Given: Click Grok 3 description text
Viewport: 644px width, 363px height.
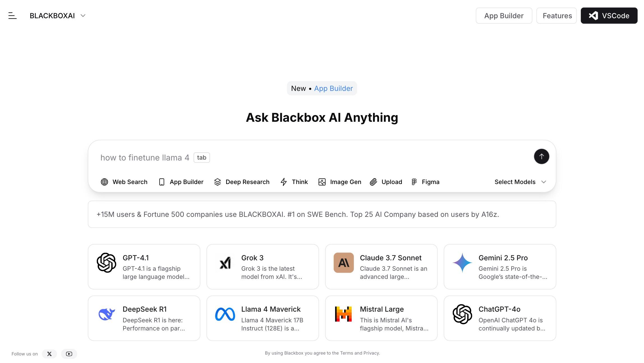Looking at the screenshot, I should (272, 273).
